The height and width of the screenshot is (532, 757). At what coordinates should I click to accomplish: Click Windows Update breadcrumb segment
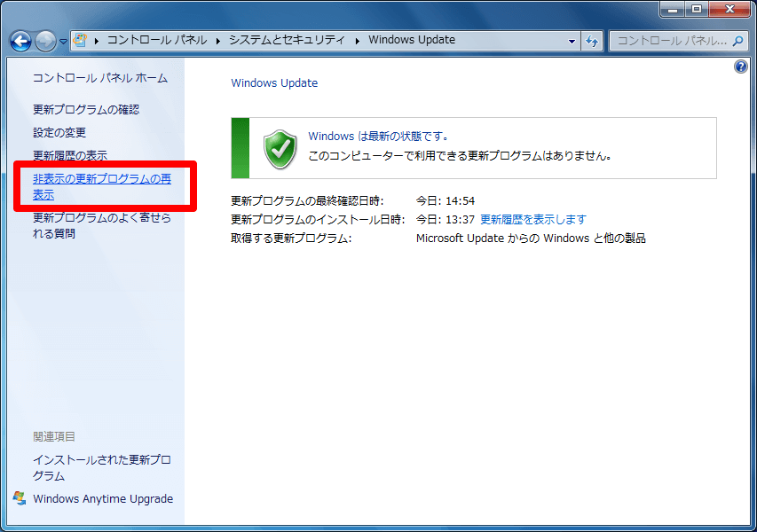point(412,40)
